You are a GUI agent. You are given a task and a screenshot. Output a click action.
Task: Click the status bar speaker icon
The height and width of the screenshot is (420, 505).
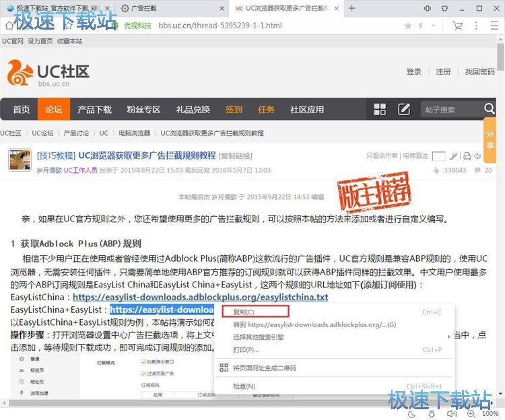click(x=452, y=414)
